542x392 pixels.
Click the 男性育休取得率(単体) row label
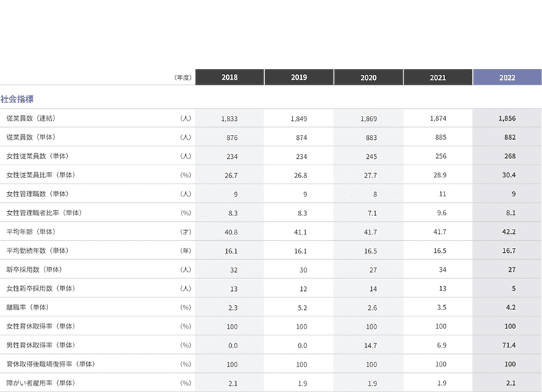(x=41, y=345)
